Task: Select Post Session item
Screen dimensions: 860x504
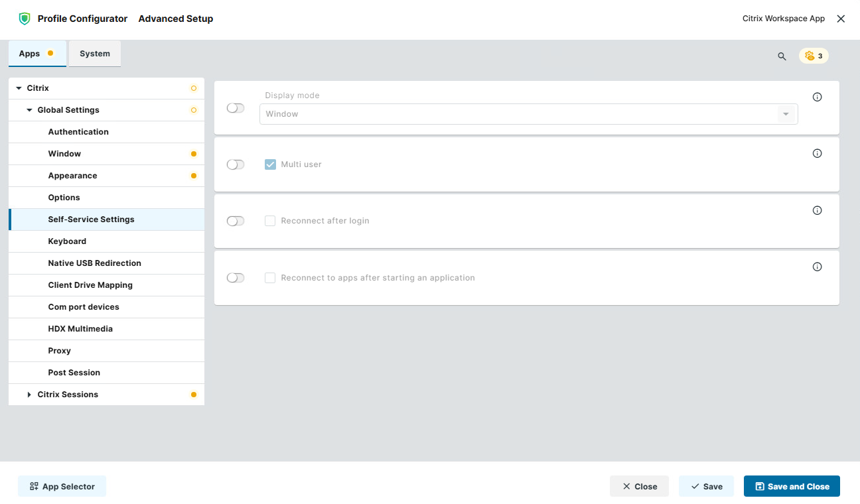Action: [106, 373]
